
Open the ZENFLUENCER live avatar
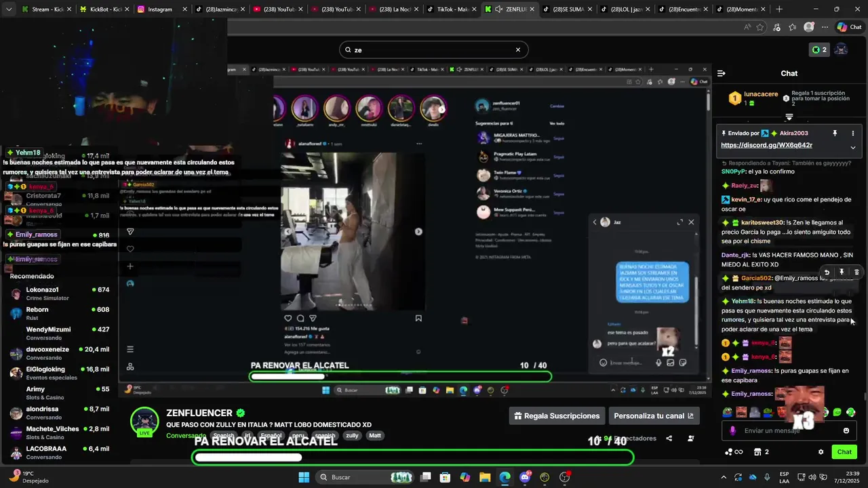coord(144,422)
